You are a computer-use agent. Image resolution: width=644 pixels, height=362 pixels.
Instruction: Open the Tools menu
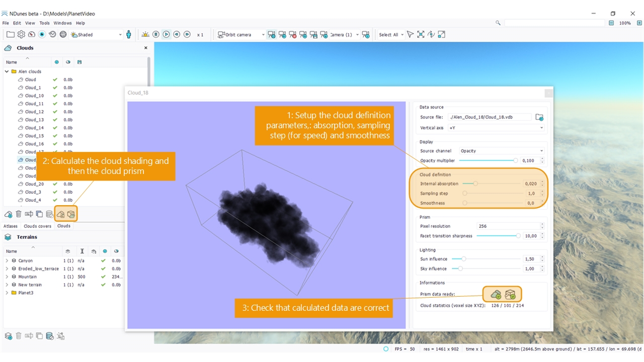tap(44, 23)
